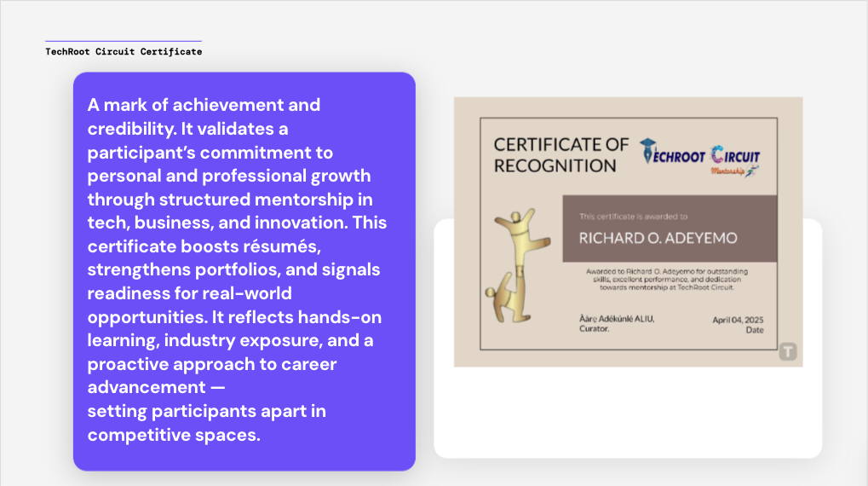Viewport: 868px width, 486px height.
Task: Open the certificate image thumbnail
Action: coord(629,232)
